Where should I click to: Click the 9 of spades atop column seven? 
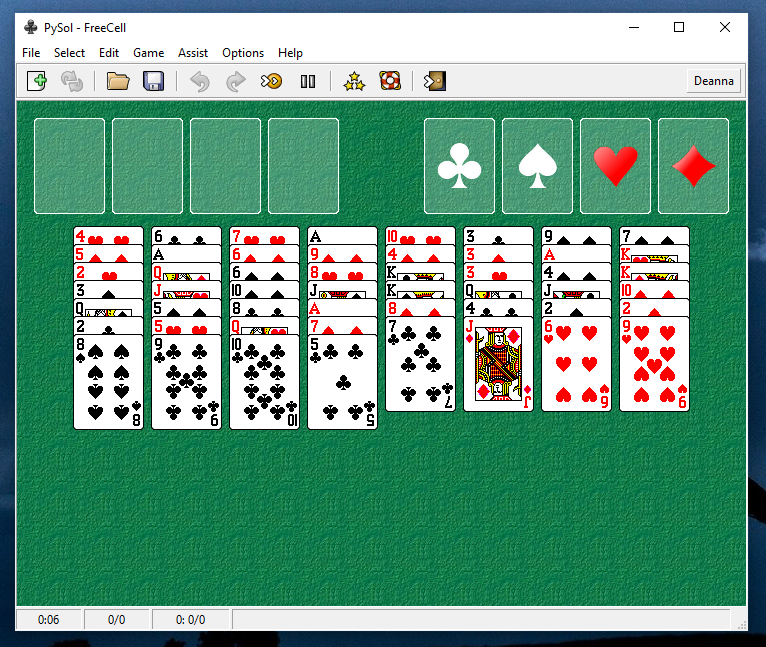pyautogui.click(x=576, y=236)
